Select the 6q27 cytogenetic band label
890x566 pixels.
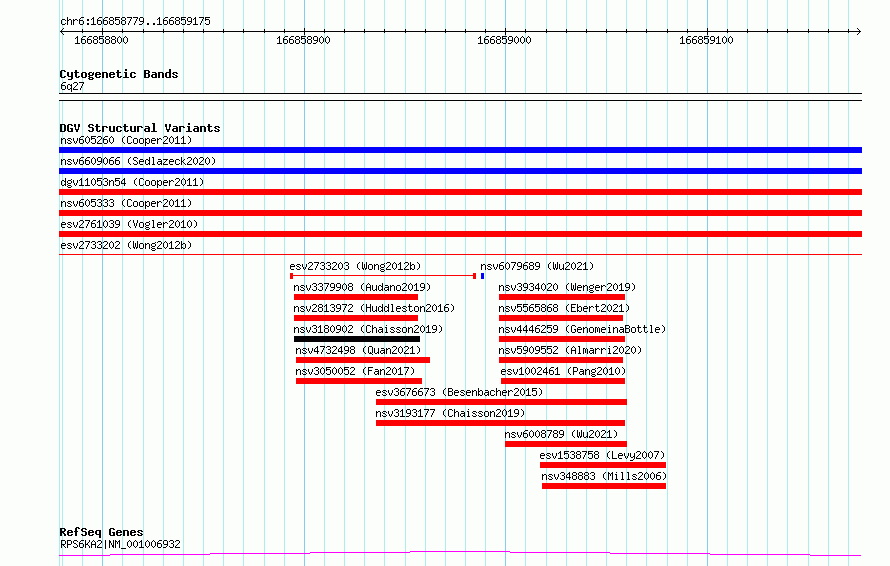pyautogui.click(x=72, y=86)
